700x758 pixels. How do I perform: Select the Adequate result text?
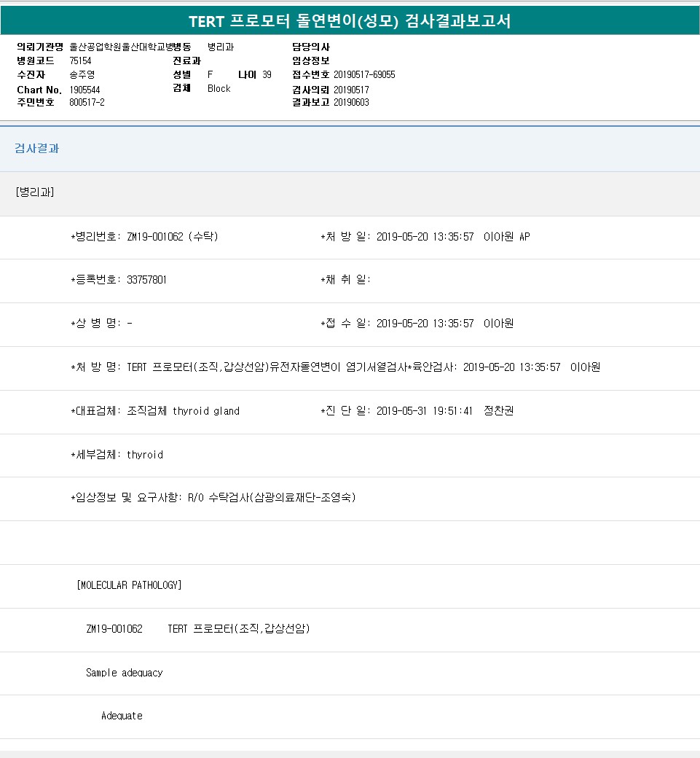(x=122, y=716)
